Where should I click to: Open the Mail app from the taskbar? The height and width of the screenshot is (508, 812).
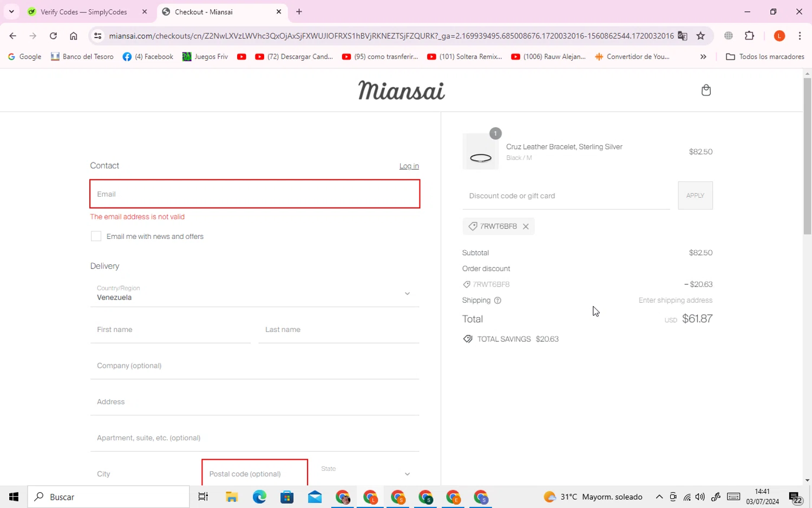coord(315,497)
